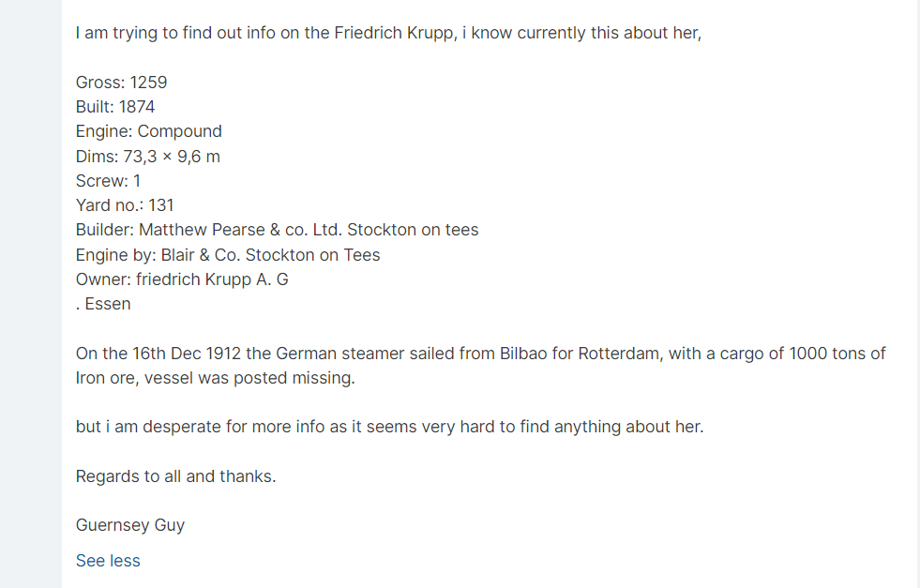The width and height of the screenshot is (920, 588).
Task: Click the "Regards to all and thanks." line
Action: [x=176, y=476]
